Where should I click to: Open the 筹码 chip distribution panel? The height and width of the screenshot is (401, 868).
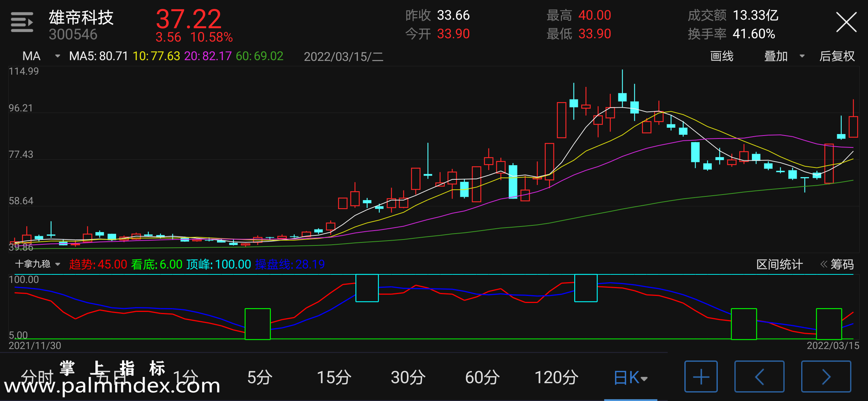coord(837,264)
